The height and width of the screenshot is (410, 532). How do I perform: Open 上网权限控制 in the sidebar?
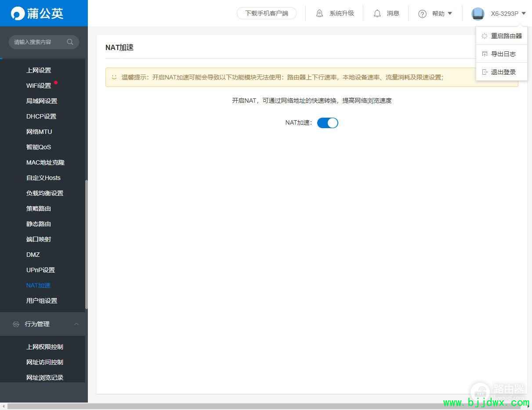point(45,347)
